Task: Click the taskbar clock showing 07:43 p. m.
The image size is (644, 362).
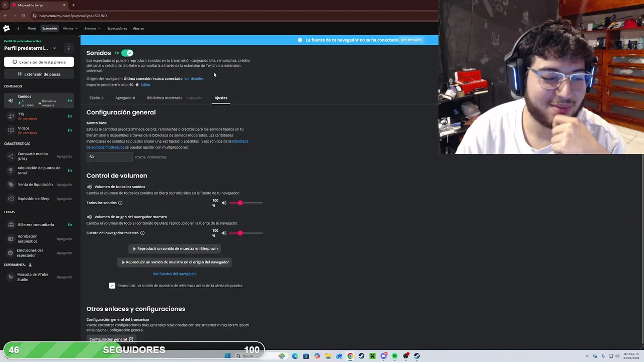Action: 631,356
